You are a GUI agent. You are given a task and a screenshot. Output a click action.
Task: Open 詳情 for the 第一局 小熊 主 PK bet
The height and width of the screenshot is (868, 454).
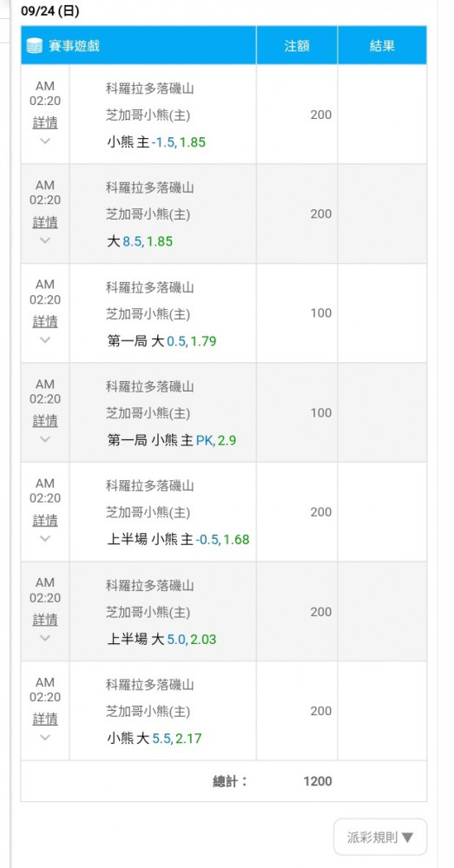45,421
